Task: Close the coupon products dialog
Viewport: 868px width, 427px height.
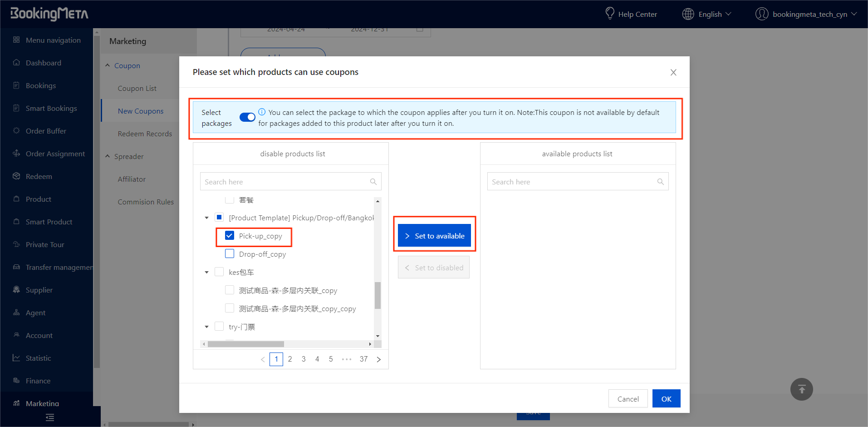Action: [673, 72]
